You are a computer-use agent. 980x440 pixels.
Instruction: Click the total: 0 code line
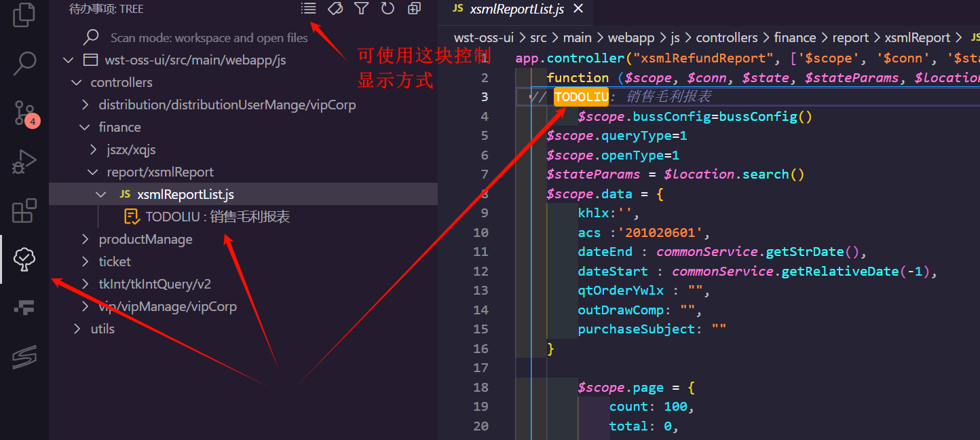pyautogui.click(x=644, y=426)
